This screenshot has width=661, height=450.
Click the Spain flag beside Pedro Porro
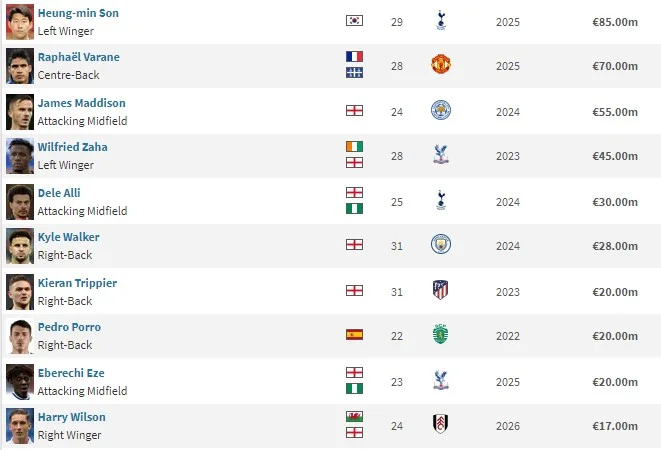tap(354, 335)
